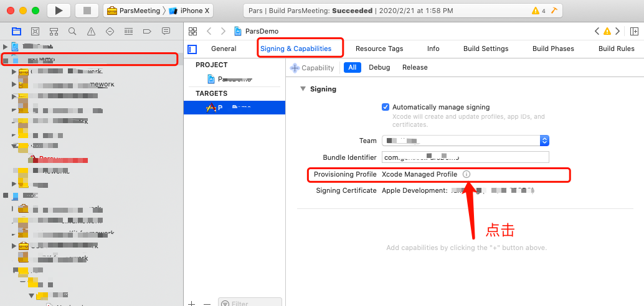Go back in editor history
This screenshot has width=644, height=306.
point(209,31)
